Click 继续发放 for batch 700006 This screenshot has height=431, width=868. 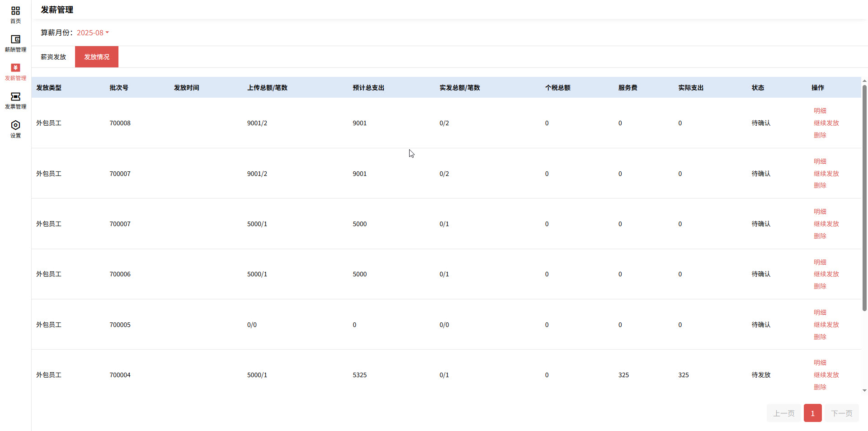tap(826, 274)
